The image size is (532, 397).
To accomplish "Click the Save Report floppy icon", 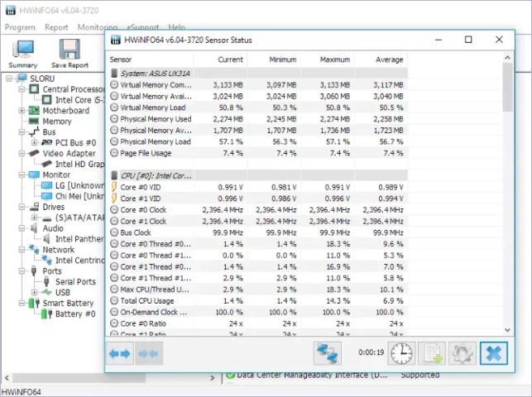I will pos(69,51).
